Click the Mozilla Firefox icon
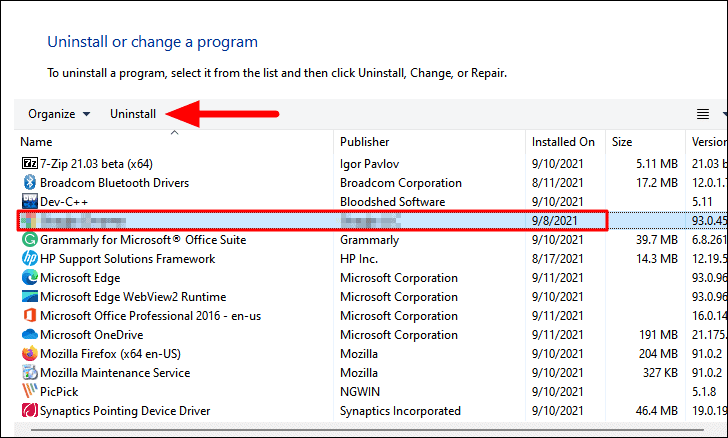Viewport: 728px width, 438px height. point(30,353)
